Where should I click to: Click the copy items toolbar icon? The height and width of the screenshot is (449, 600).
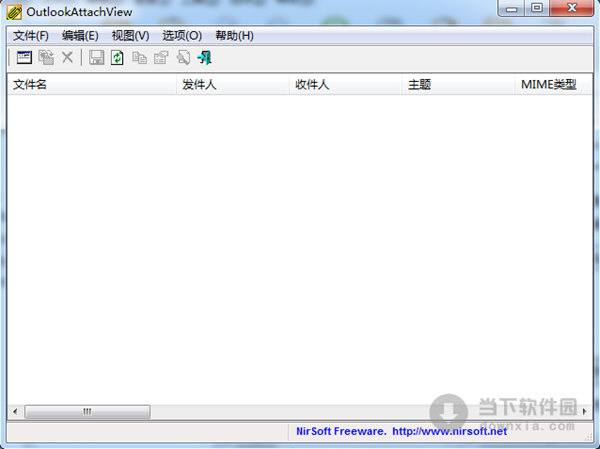[139, 58]
